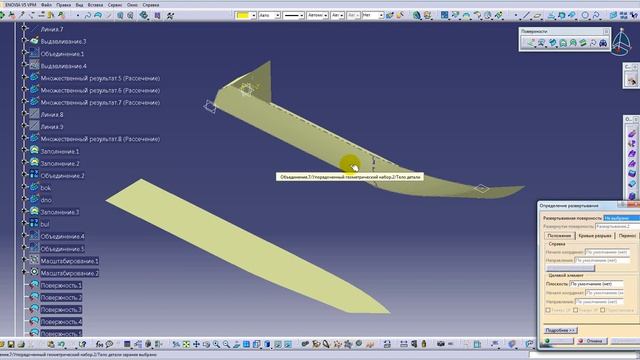Viewport: 640px width, 360px height.
Task: Select Заполнение.2 in the tree
Action: 60,164
